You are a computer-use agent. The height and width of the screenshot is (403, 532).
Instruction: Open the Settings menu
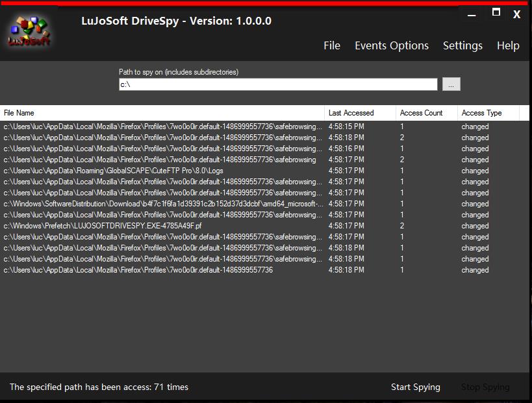462,45
